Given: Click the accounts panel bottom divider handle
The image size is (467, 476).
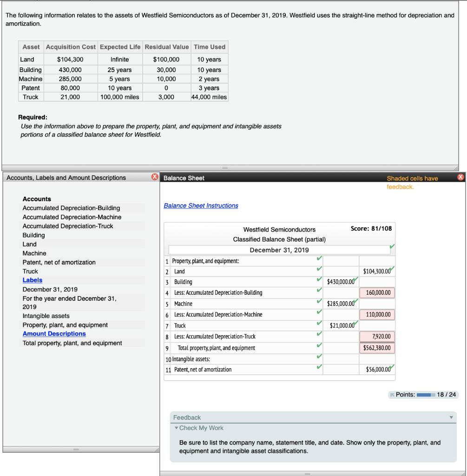Looking at the screenshot, I should (x=76, y=449).
